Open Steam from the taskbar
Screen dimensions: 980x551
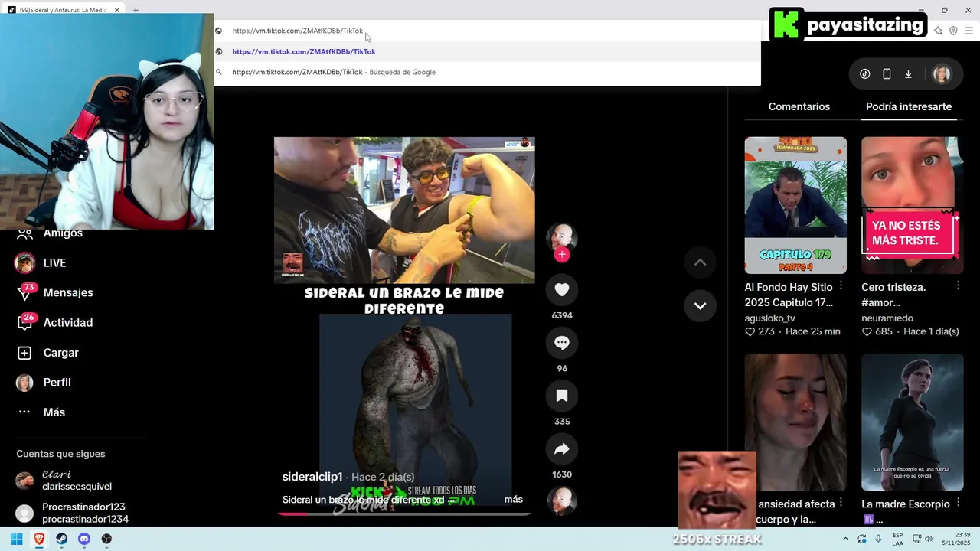(61, 539)
